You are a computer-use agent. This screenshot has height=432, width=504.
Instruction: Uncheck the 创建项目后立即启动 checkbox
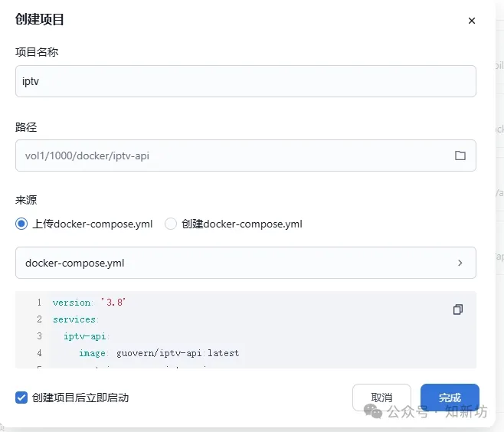pyautogui.click(x=21, y=398)
